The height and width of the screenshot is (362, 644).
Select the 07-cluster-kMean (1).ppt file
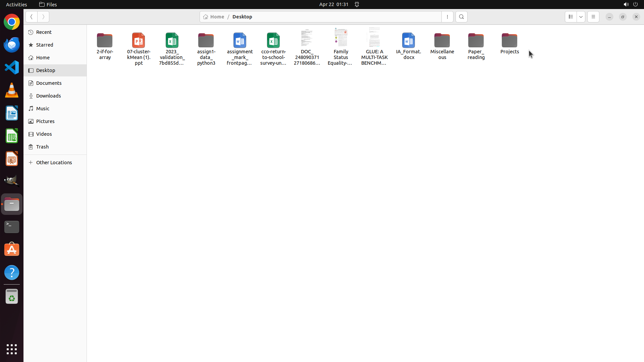tap(139, 41)
